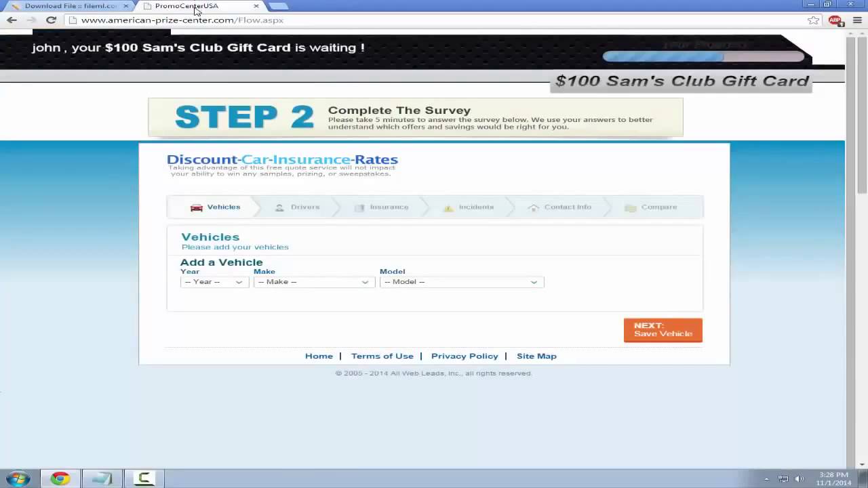
Task: Click the browser Back arrow
Action: coord(12,20)
